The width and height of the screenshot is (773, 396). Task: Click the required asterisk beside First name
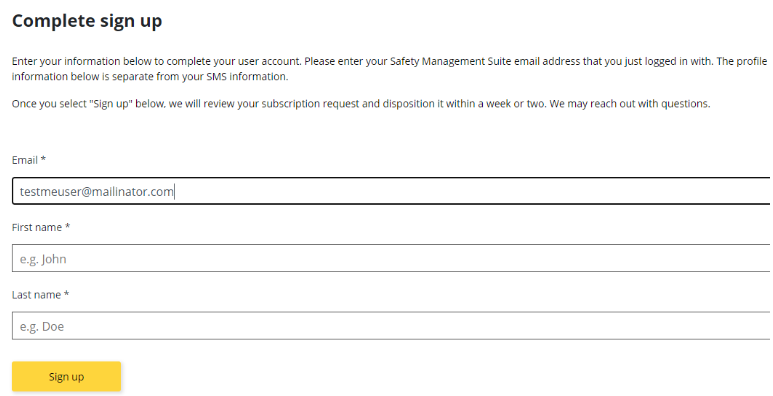pos(68,226)
